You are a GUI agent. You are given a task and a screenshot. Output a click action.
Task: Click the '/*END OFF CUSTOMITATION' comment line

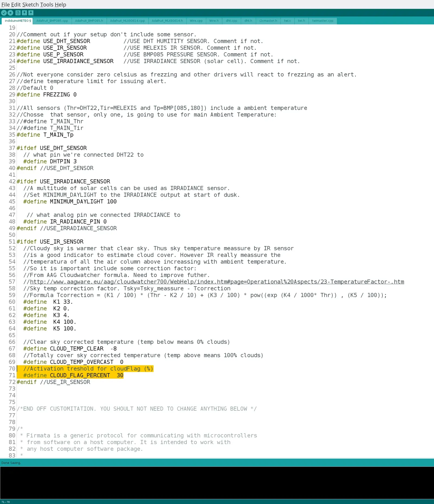pyautogui.click(x=137, y=409)
